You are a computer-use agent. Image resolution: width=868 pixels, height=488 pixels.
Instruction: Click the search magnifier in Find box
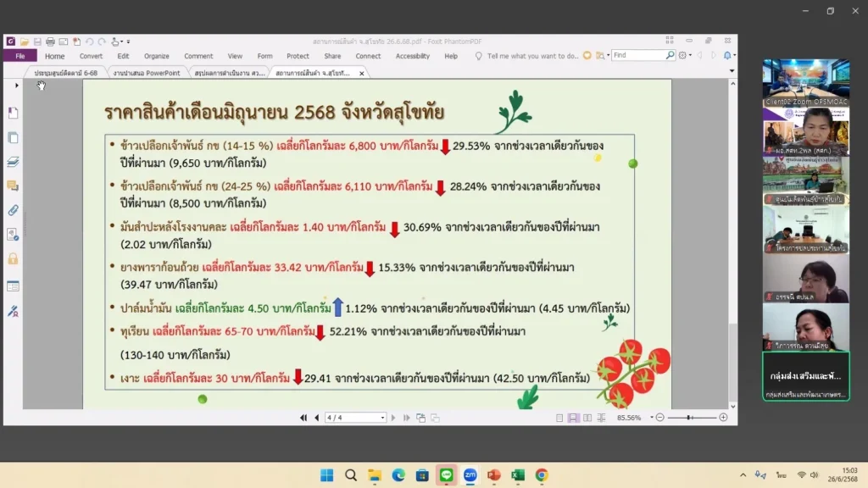tap(670, 55)
